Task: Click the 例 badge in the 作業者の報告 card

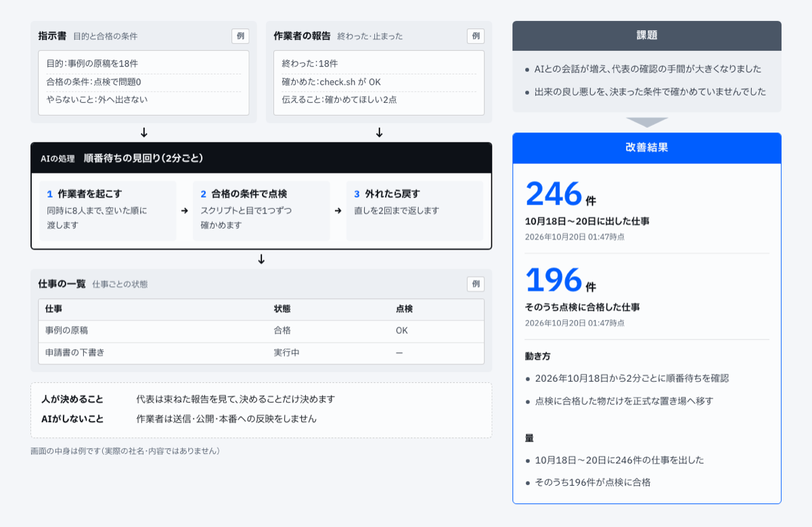Action: [x=476, y=36]
